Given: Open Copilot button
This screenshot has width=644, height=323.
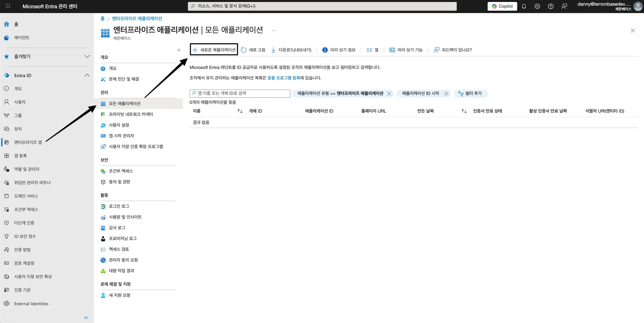Looking at the screenshot, I should pos(502,6).
